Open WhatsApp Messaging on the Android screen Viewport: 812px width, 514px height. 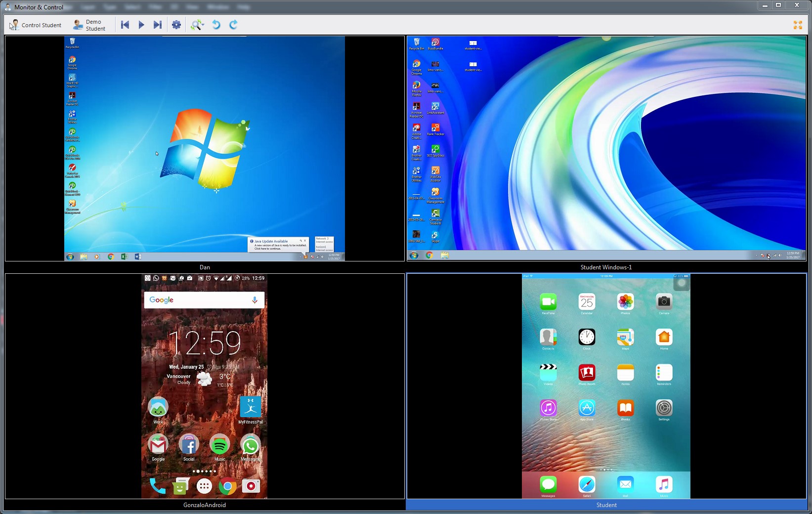(x=250, y=446)
